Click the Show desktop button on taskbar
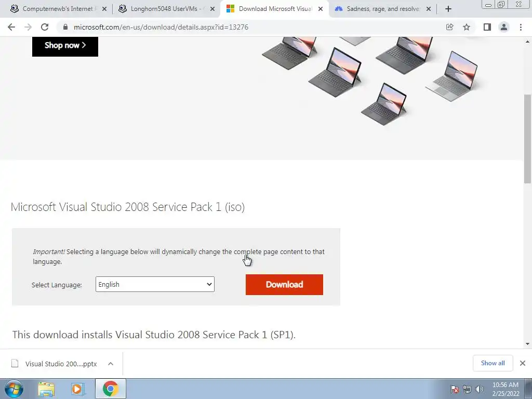The image size is (532, 399). click(528, 389)
